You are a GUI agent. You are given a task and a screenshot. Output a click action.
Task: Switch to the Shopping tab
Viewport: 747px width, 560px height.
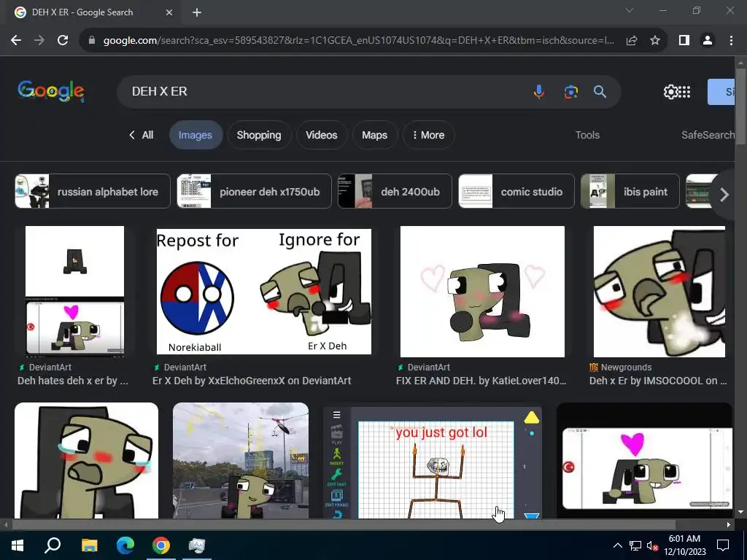259,135
